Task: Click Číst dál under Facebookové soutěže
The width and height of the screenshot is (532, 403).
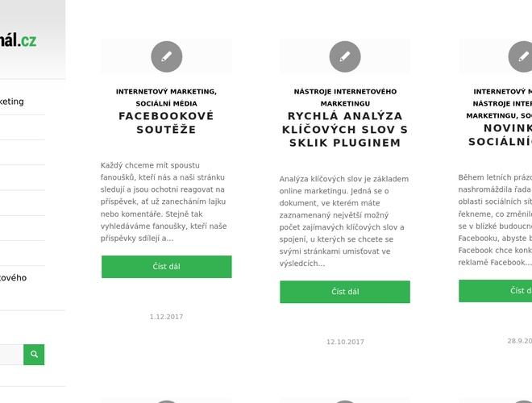Action: coord(166,267)
